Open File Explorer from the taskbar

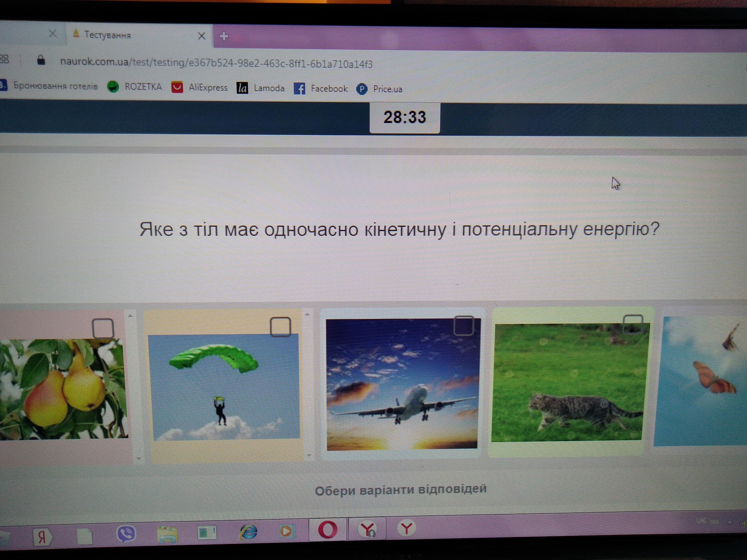point(167,534)
